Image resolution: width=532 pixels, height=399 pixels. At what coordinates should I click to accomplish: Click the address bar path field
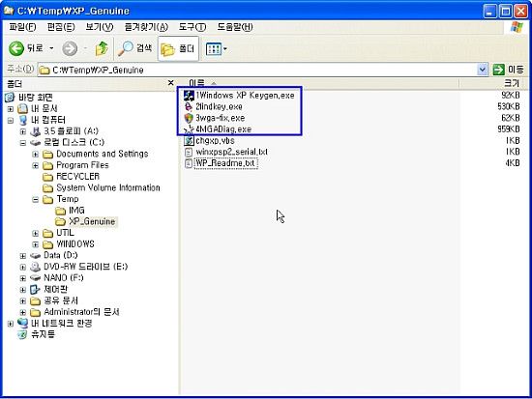258,70
